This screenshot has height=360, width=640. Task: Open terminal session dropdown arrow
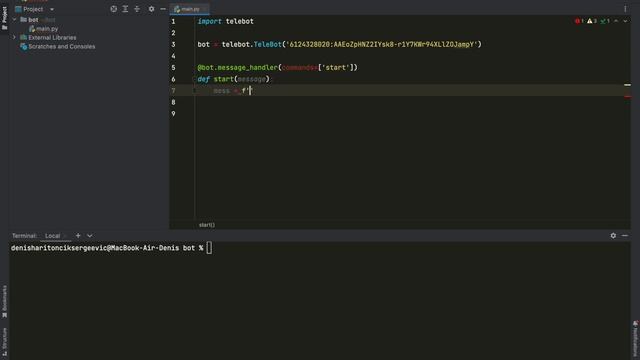click(89, 236)
